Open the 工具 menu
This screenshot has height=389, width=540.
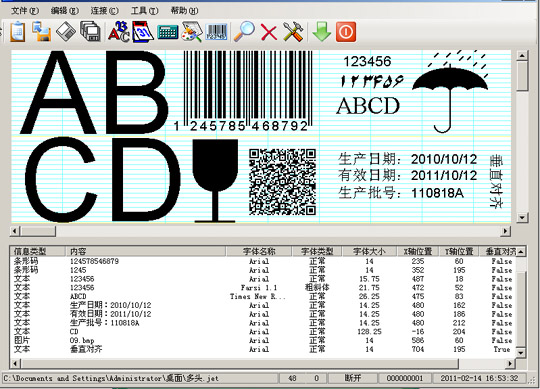[144, 11]
